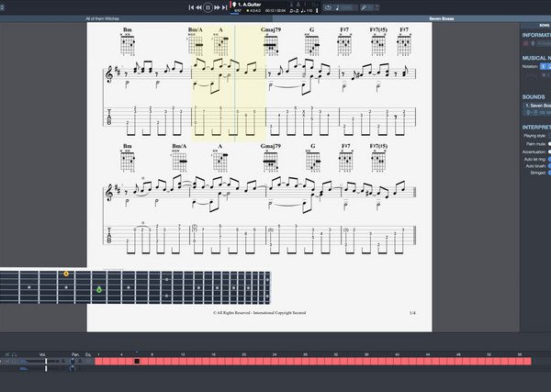Click bar number 20 in the timeline ruler
The width and height of the screenshot is (551, 392).
(x=243, y=354)
